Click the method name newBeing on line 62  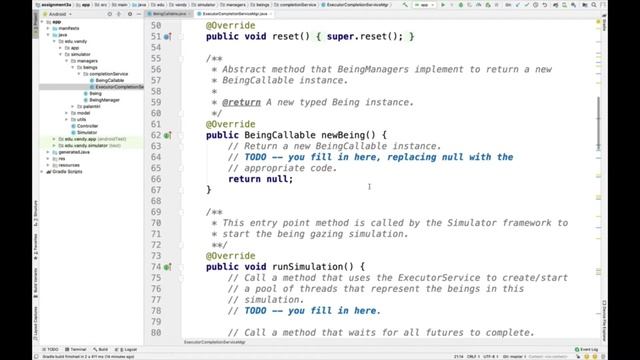[x=343, y=135]
